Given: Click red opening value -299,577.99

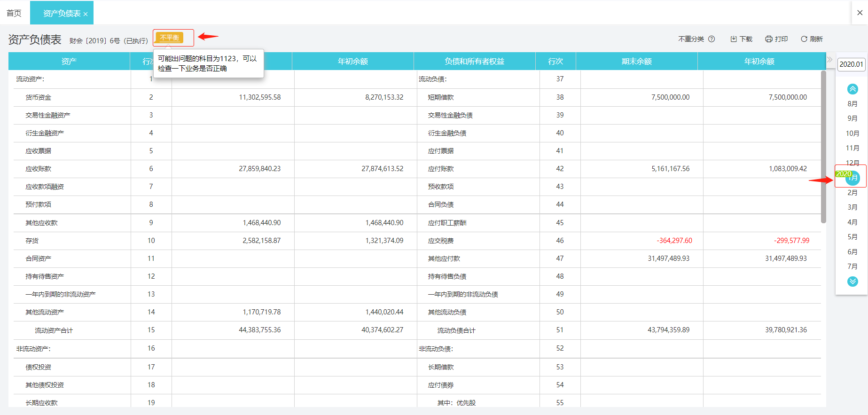Looking at the screenshot, I should tap(792, 241).
